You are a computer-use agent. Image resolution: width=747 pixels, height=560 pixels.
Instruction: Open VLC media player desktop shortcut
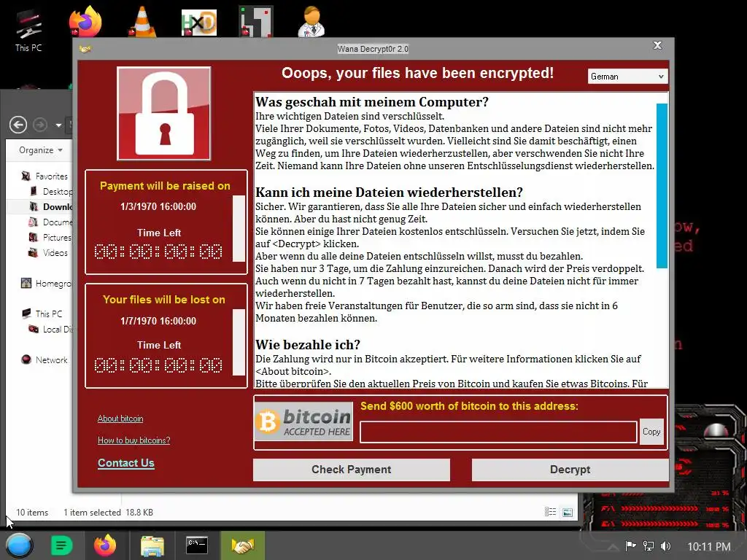click(142, 21)
